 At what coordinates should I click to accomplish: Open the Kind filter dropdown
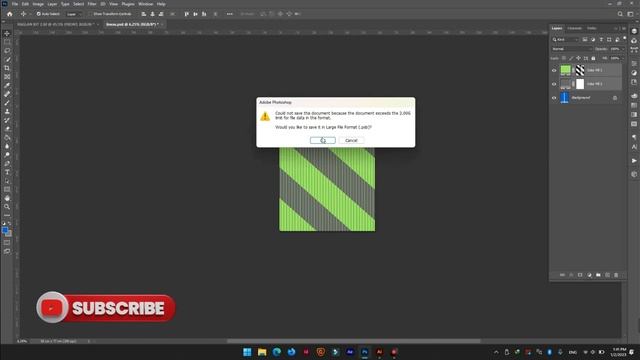pyautogui.click(x=565, y=40)
